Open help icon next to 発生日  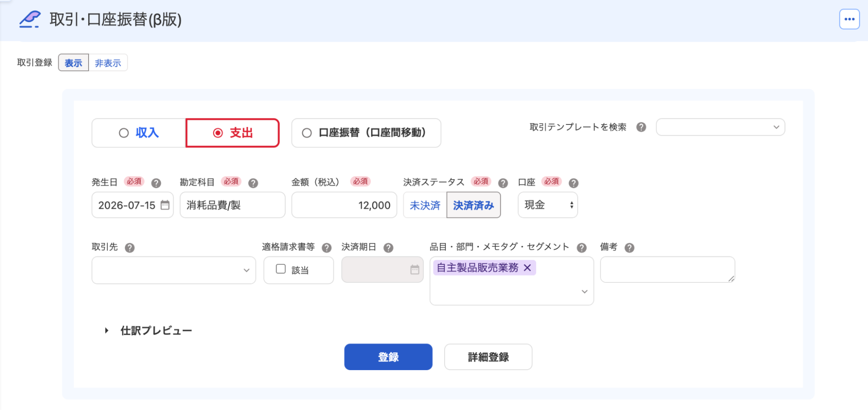156,183
